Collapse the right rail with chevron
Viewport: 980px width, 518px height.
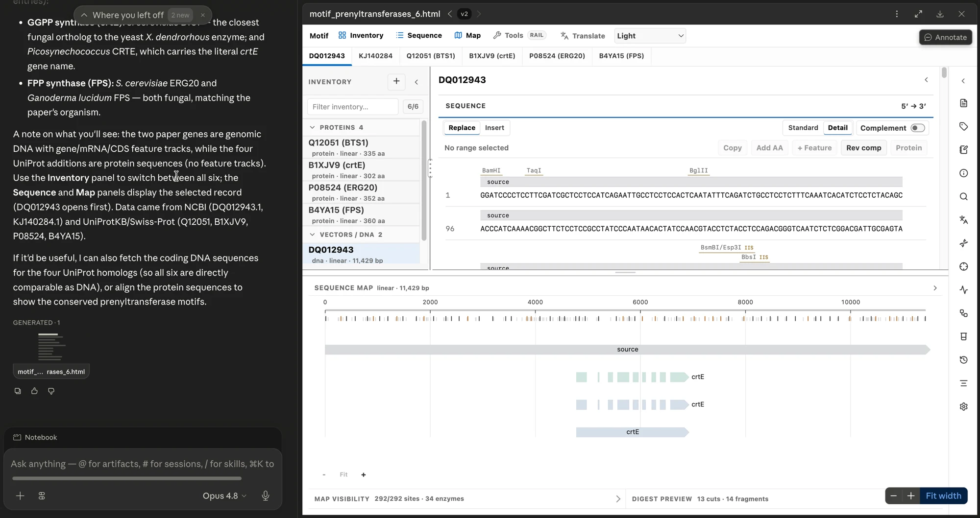tap(963, 81)
